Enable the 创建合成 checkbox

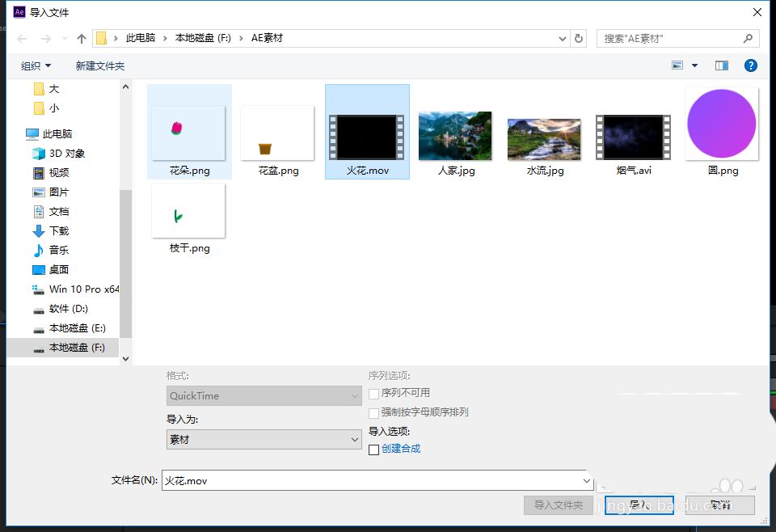pos(374,450)
